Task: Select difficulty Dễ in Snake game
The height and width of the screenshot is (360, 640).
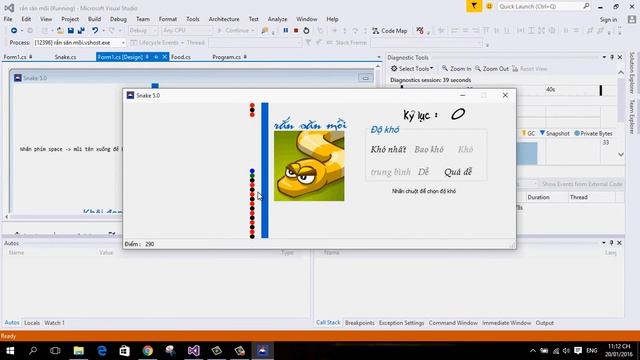Action: 423,172
